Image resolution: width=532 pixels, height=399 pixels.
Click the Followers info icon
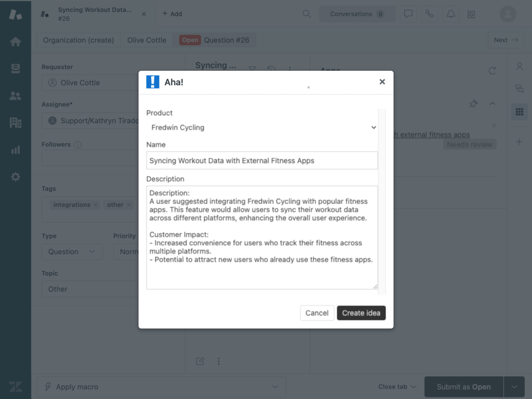click(x=78, y=144)
